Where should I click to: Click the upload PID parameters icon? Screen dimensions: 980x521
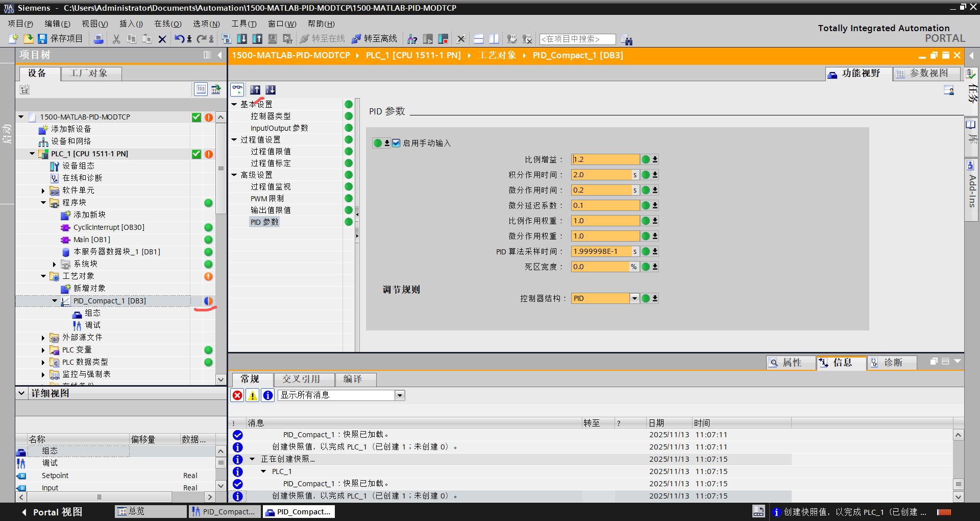[255, 90]
